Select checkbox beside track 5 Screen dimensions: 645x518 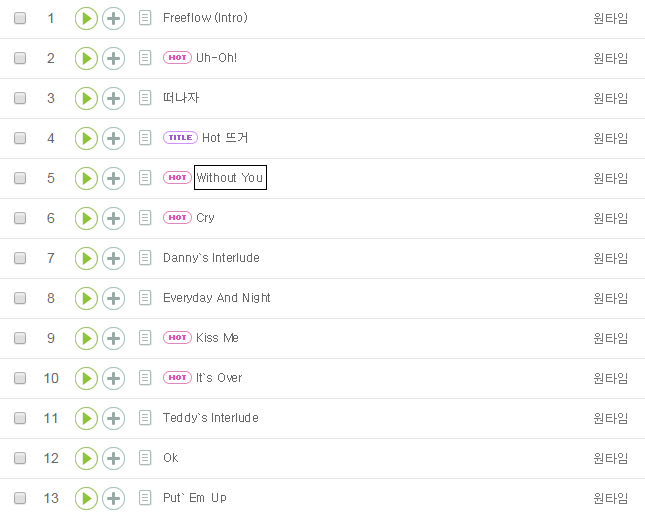tap(20, 178)
